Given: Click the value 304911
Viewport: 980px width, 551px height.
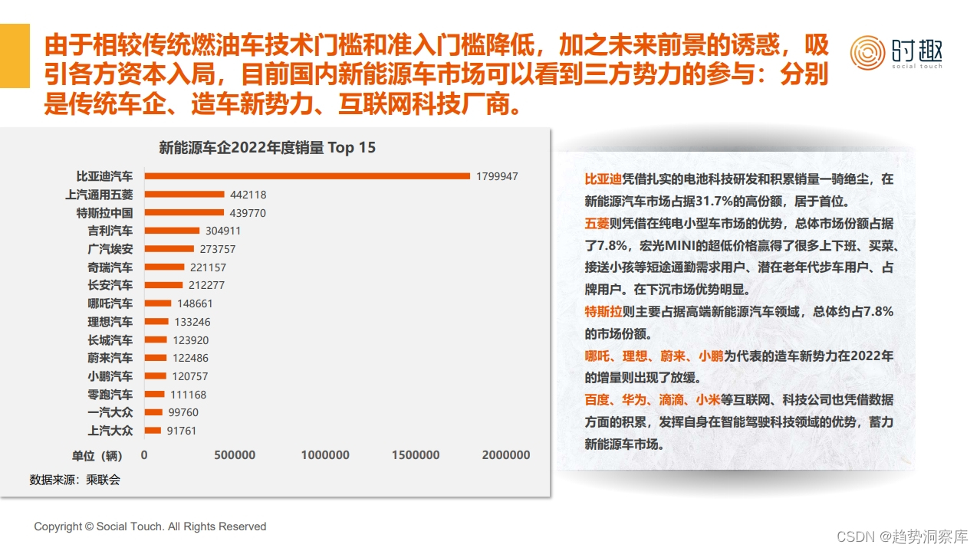Looking at the screenshot, I should click(222, 231).
